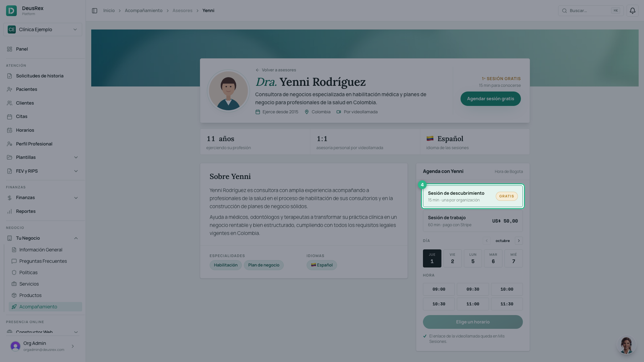
Task: Expand the Plantillas submenu chevron
Action: [x=76, y=158]
